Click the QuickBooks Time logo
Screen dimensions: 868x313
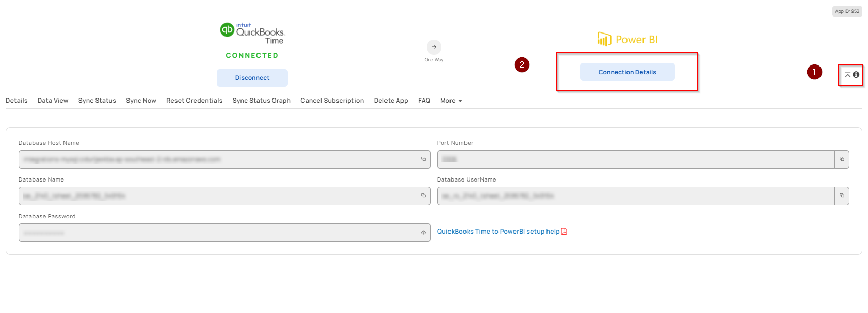pos(252,34)
